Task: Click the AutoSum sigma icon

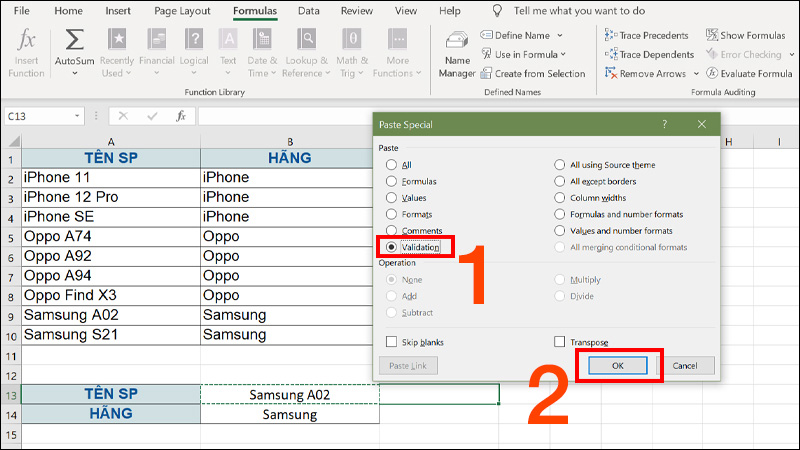Action: pos(74,40)
